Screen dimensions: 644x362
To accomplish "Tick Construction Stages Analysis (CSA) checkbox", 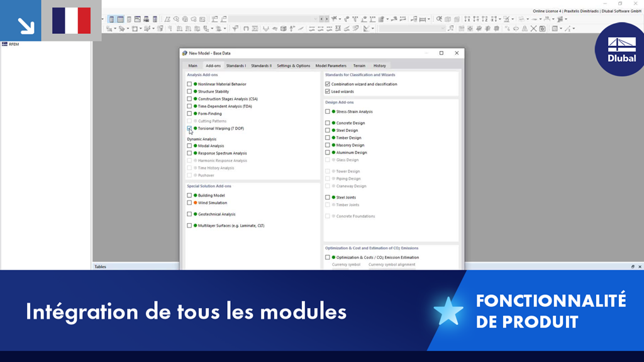I will point(189,99).
